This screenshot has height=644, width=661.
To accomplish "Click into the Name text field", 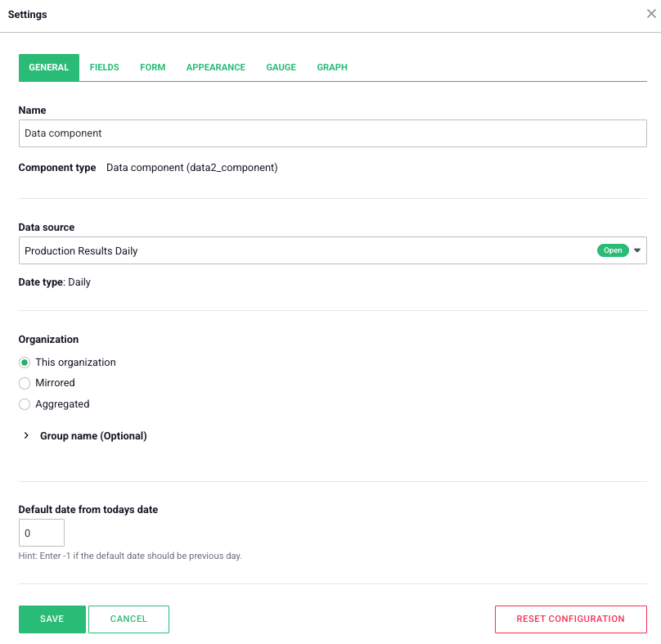I will (332, 133).
